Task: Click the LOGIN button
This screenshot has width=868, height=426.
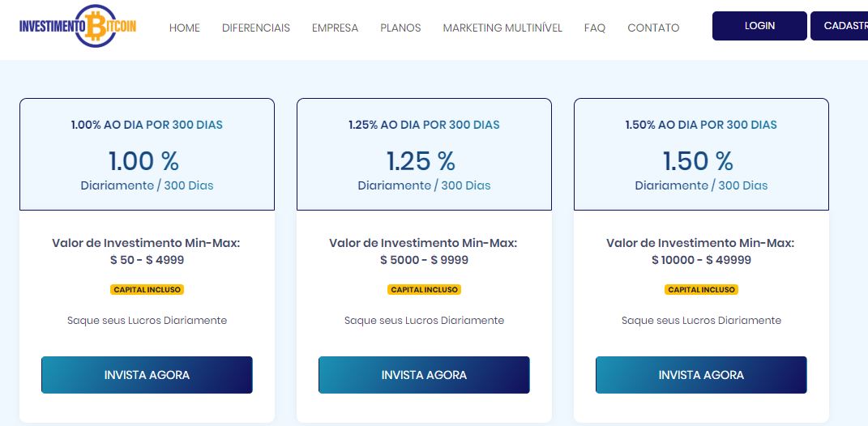Action: (x=759, y=26)
